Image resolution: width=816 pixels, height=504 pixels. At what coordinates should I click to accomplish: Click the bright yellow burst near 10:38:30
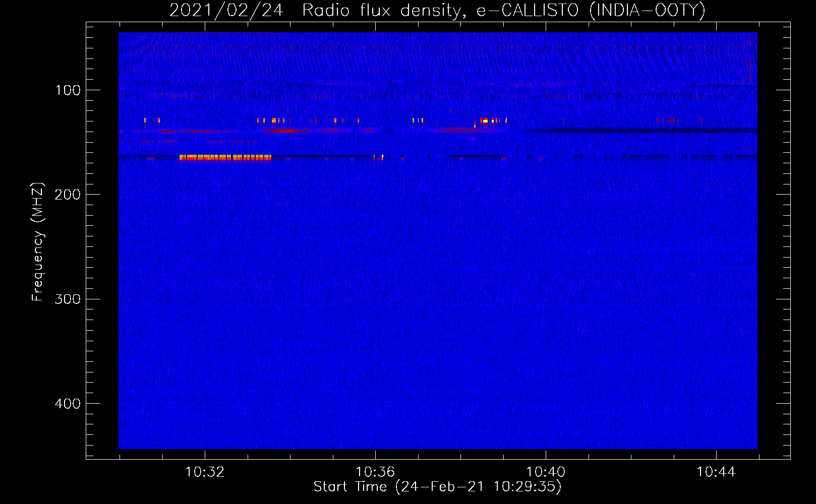(x=485, y=120)
